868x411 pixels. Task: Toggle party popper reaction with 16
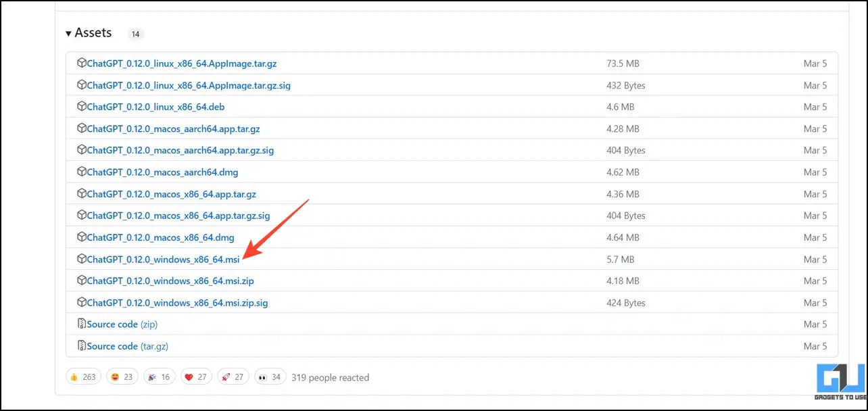159,377
